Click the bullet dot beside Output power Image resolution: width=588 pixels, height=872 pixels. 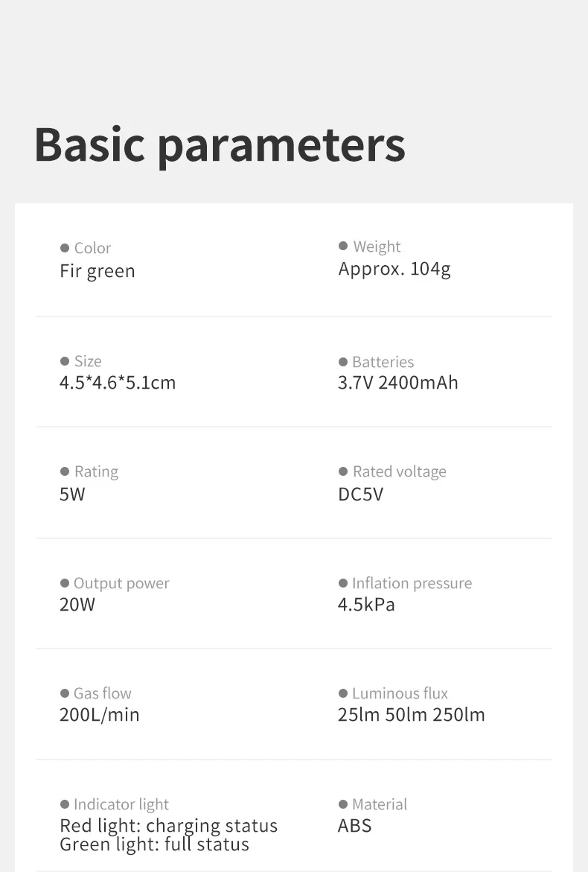[x=65, y=583]
